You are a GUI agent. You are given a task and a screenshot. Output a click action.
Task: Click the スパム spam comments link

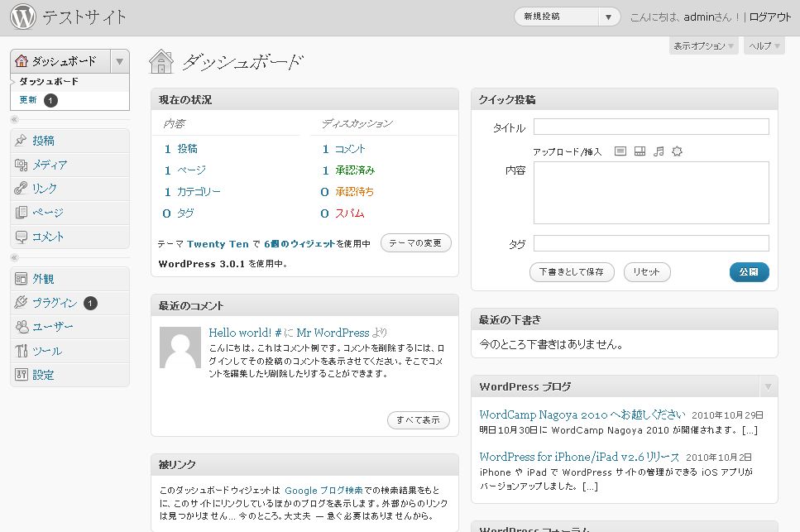pyautogui.click(x=349, y=213)
